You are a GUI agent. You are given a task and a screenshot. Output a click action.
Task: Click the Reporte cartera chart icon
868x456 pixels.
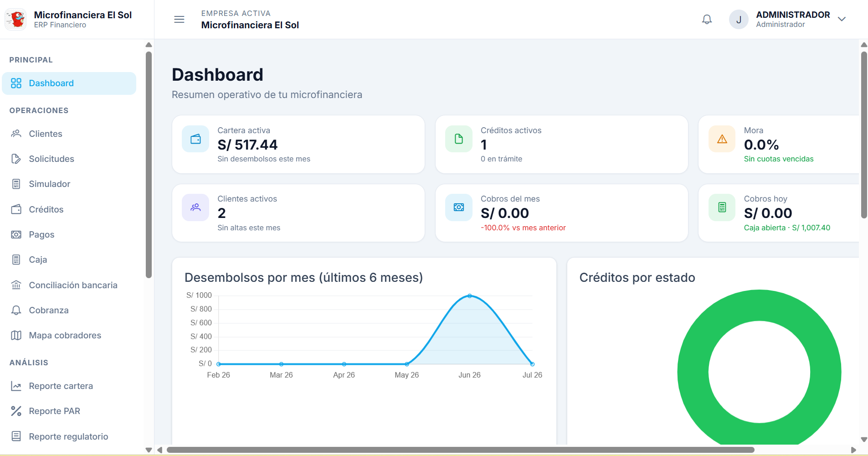tap(16, 386)
